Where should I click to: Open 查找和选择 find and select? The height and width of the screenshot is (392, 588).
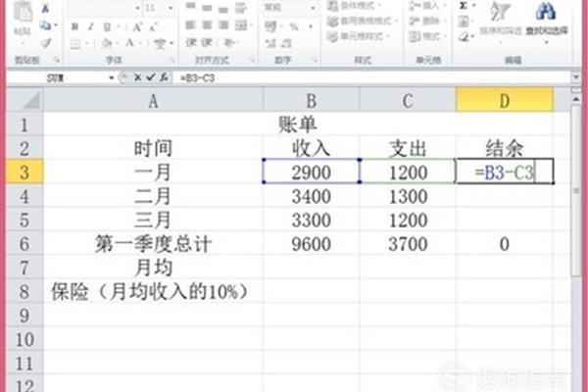pos(547,21)
